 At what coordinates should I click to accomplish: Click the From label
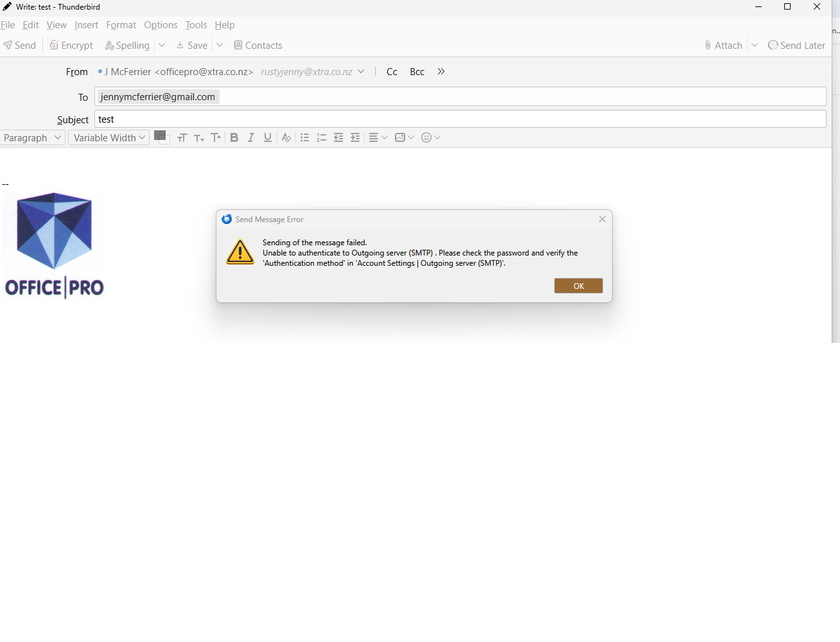(x=77, y=72)
